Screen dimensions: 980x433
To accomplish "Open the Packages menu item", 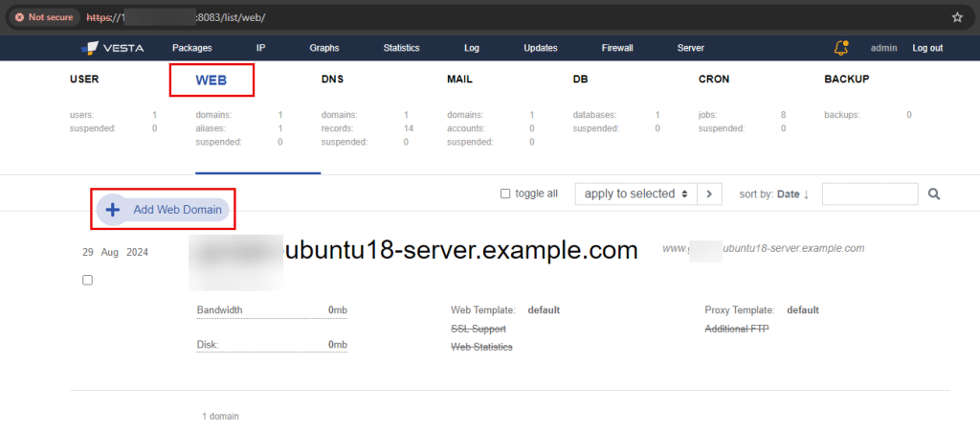I will pyautogui.click(x=191, y=48).
